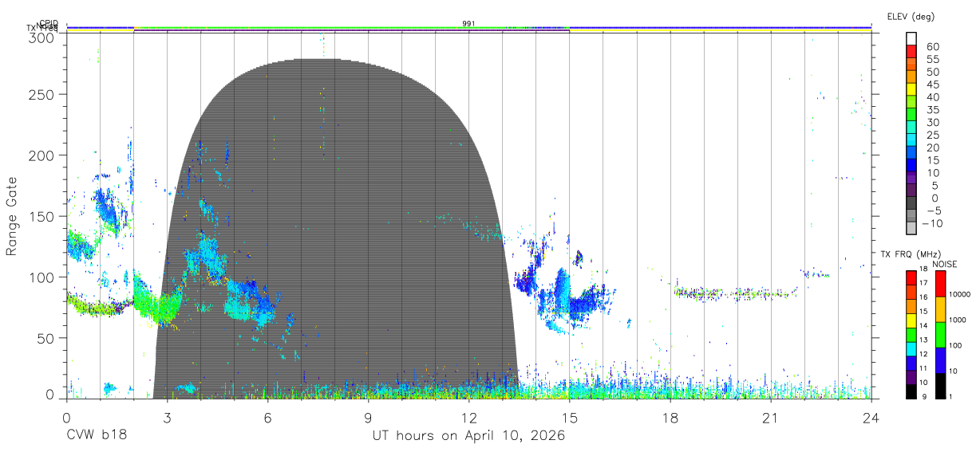Click the 60 label on the ELEV scale
This screenshot has width=980, height=452.
pos(932,46)
